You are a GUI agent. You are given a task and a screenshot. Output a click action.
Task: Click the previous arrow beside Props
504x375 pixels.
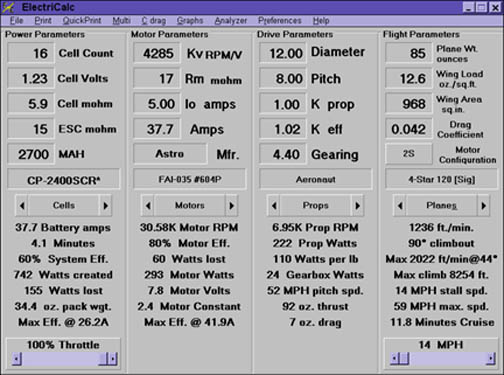[x=274, y=206]
